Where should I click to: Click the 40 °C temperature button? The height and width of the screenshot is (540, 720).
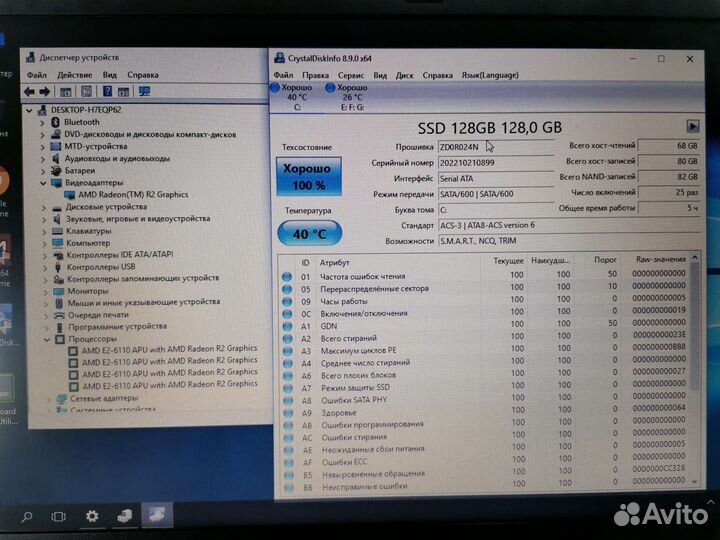click(x=309, y=234)
